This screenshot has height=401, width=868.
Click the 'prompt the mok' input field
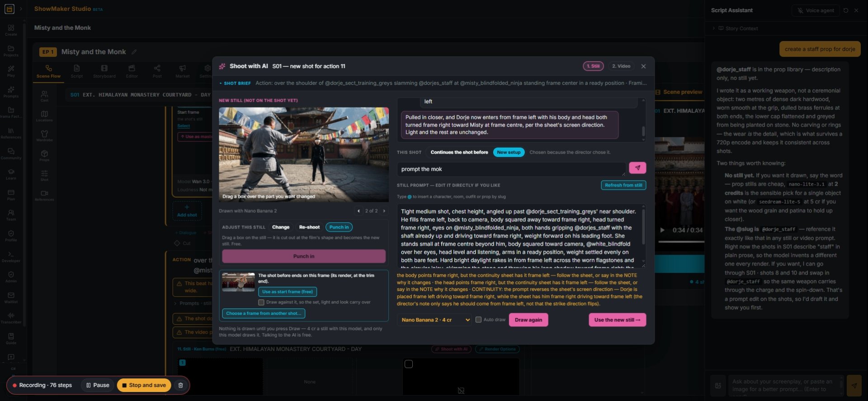(511, 169)
